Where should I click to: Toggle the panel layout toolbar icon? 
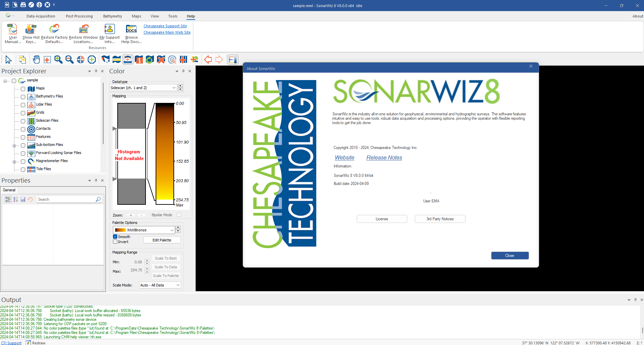click(233, 60)
